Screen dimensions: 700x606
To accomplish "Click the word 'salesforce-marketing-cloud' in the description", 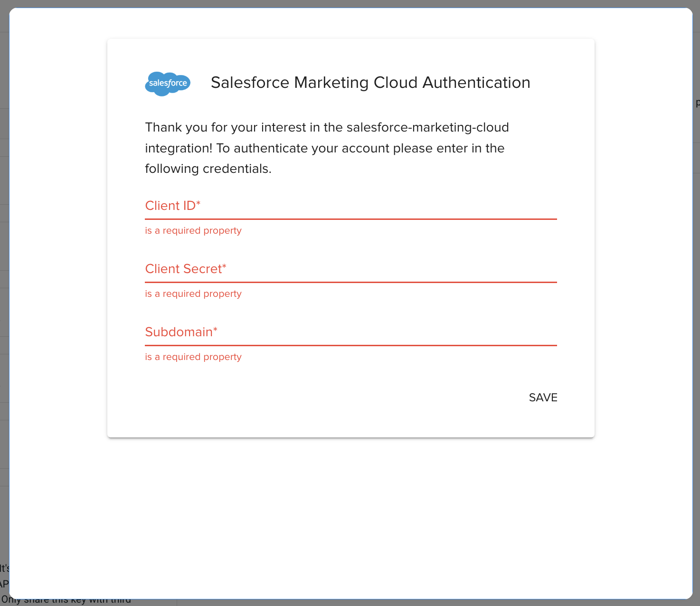I will (x=427, y=128).
